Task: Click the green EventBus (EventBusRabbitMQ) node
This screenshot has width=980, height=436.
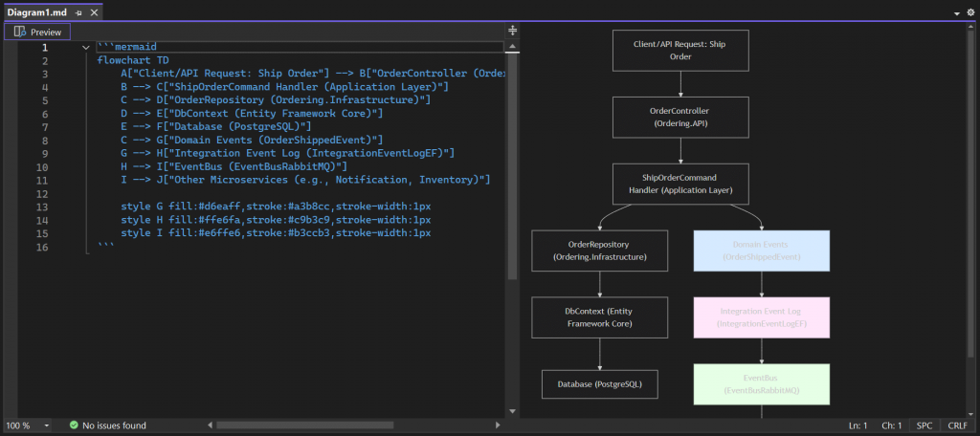Action: coord(761,384)
